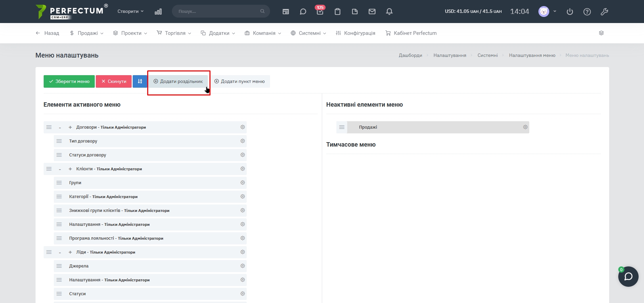Open the Проекти menu
The width and height of the screenshot is (644, 303).
(130, 33)
